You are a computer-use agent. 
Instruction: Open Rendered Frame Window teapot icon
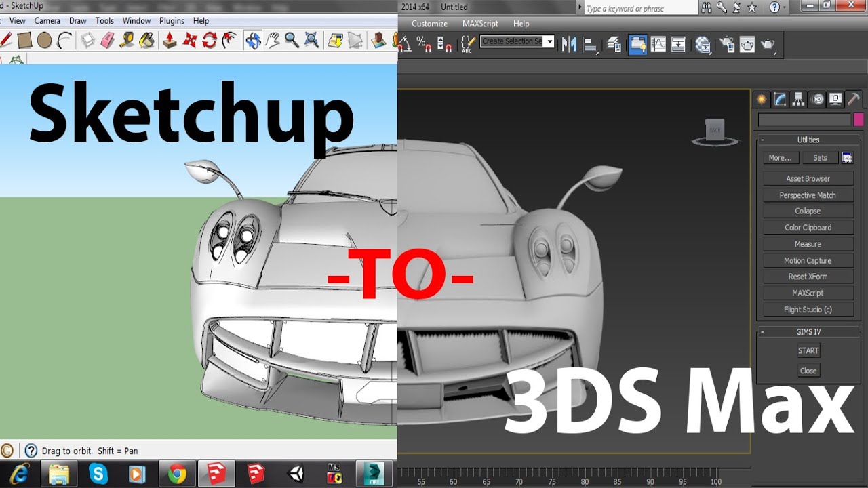[747, 45]
